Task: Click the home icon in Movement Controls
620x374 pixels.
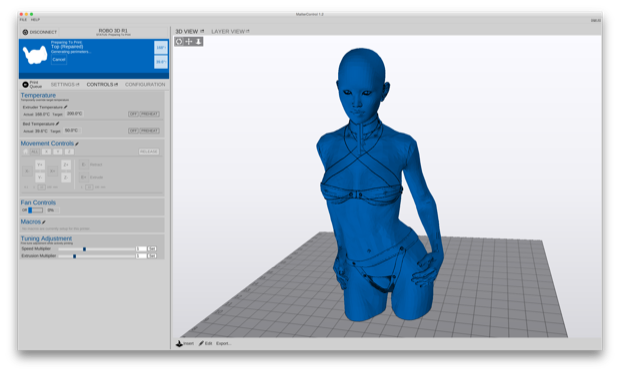Action: click(x=26, y=152)
